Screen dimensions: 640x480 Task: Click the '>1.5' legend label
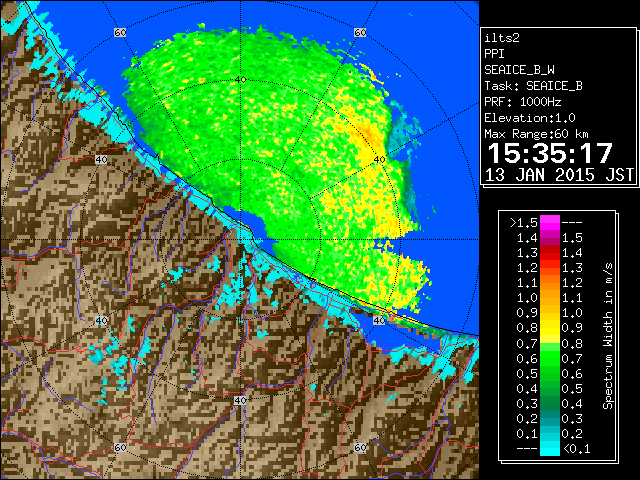pyautogui.click(x=523, y=223)
